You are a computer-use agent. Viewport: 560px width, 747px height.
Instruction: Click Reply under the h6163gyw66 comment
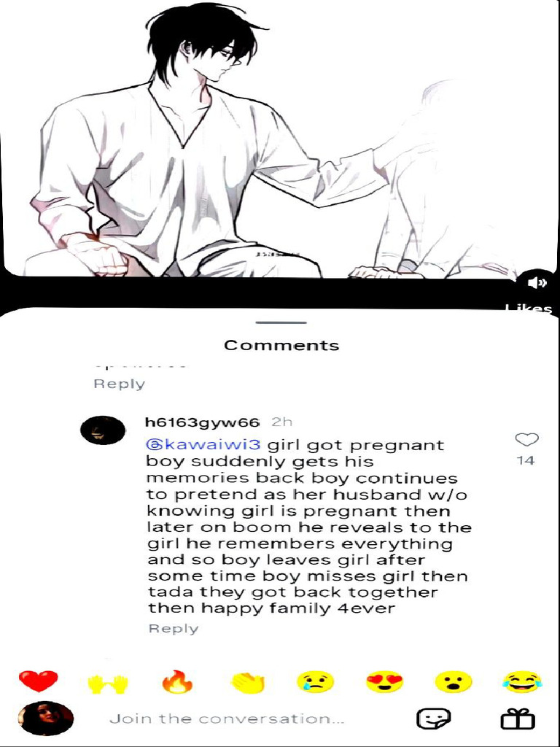tap(174, 629)
